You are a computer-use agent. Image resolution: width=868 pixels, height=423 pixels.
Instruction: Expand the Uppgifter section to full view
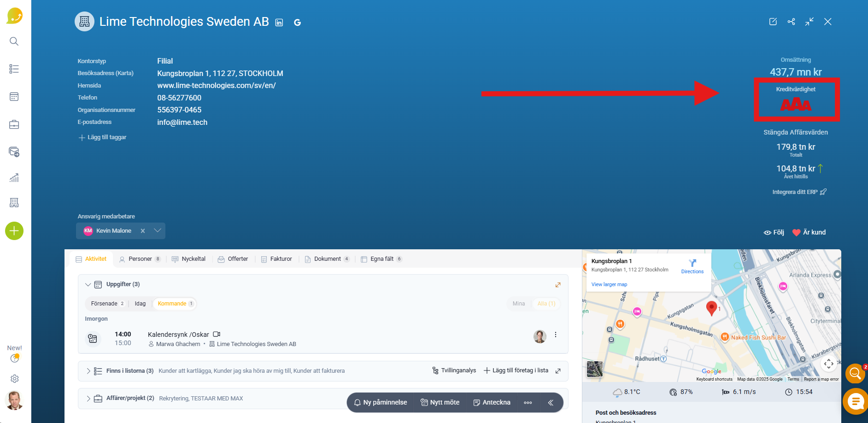[x=558, y=285]
